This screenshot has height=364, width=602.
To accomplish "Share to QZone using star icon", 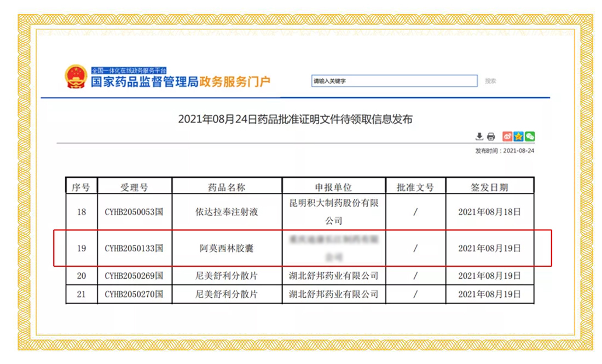I will [518, 137].
